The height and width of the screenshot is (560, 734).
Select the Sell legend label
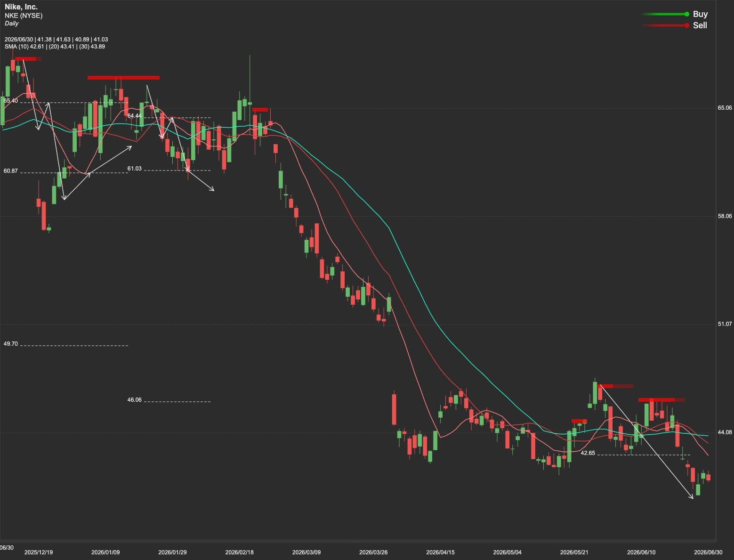[x=700, y=25]
